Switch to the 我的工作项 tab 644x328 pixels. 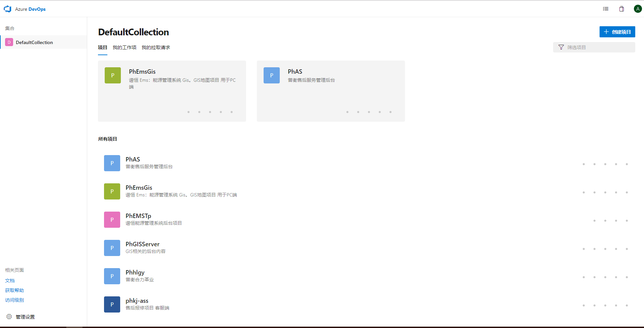[x=125, y=47]
